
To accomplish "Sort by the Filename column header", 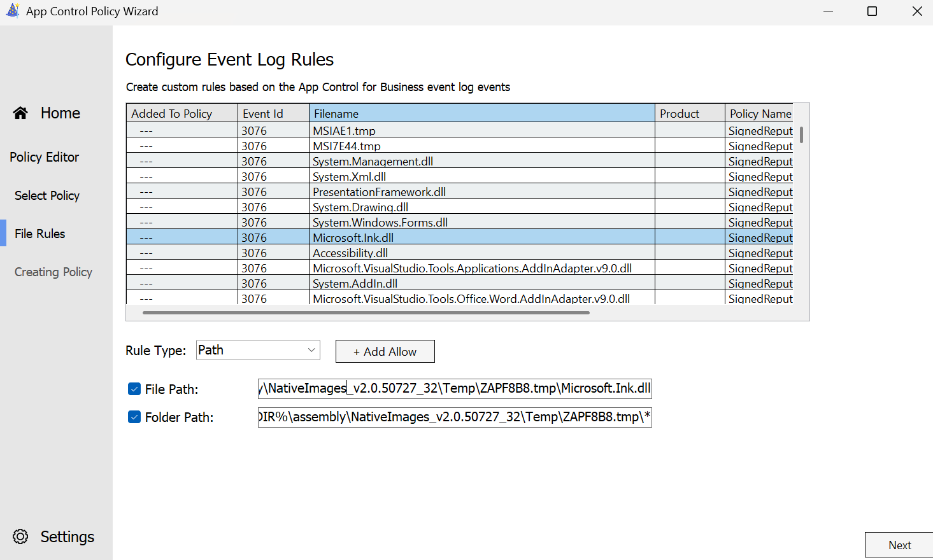I will coord(482,113).
